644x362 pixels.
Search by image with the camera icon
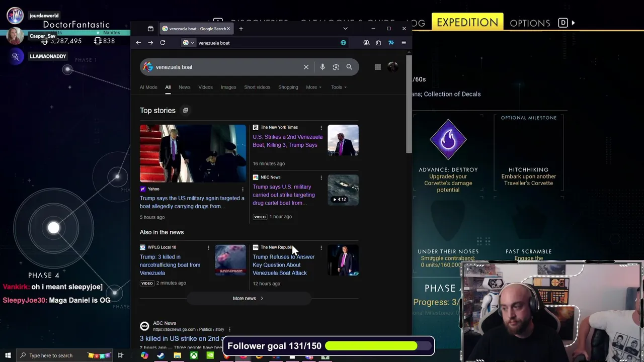[x=336, y=67]
